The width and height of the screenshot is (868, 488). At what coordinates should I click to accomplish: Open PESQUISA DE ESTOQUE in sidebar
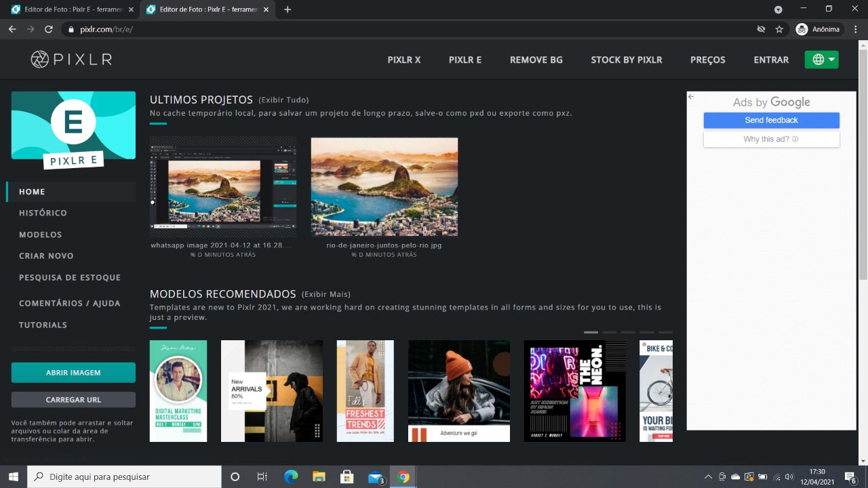tap(70, 277)
